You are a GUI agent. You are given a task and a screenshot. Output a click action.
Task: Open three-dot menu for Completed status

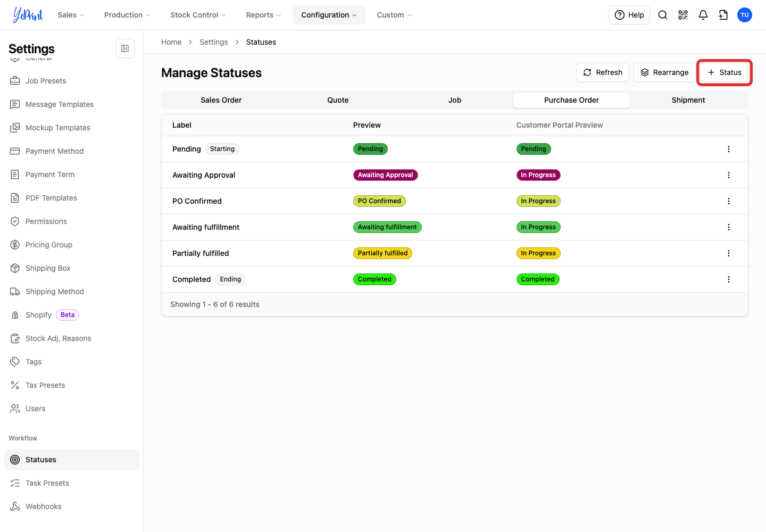(729, 279)
